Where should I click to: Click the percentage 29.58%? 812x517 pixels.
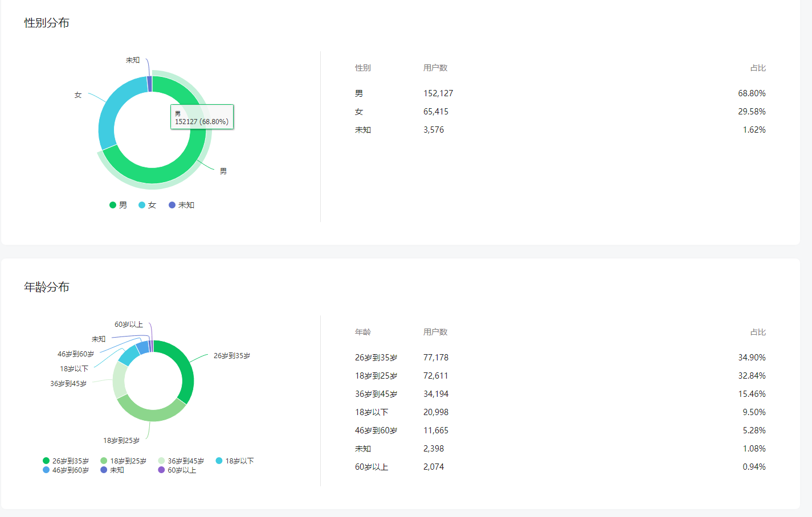pos(752,112)
